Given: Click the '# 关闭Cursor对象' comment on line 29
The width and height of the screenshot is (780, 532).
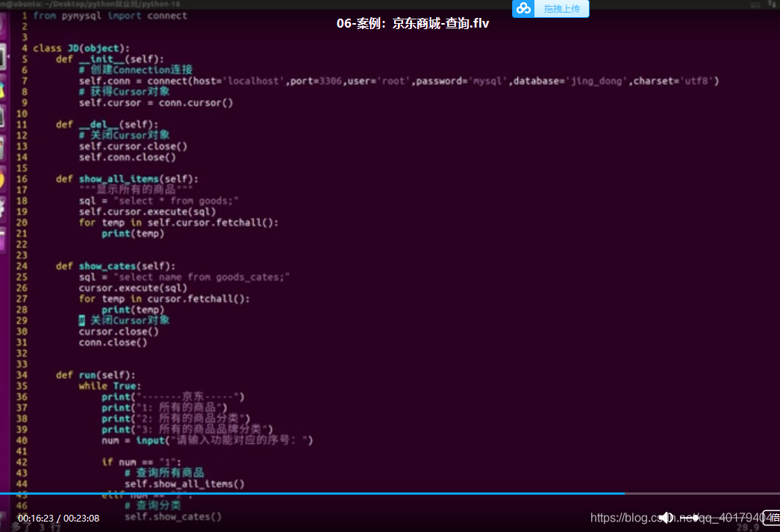Looking at the screenshot, I should pos(124,320).
